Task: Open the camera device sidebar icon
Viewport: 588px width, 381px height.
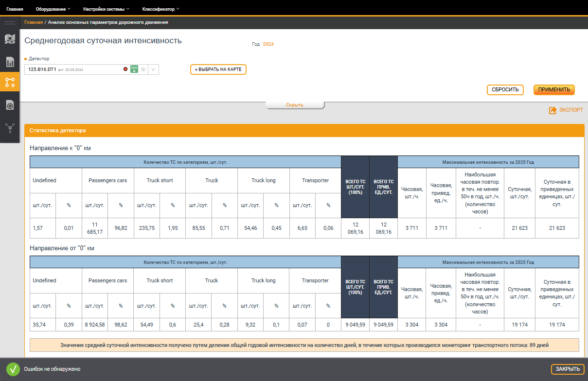Action: coord(10,104)
